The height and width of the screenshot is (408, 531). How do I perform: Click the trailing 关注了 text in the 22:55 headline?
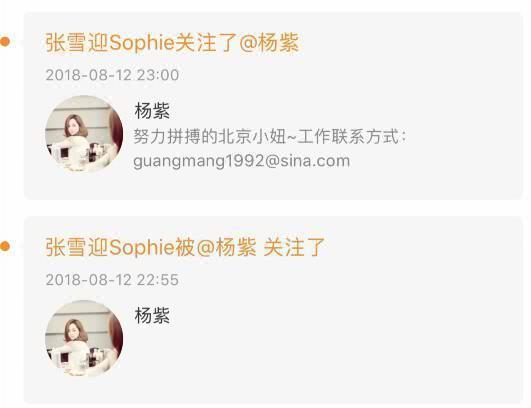tap(294, 247)
